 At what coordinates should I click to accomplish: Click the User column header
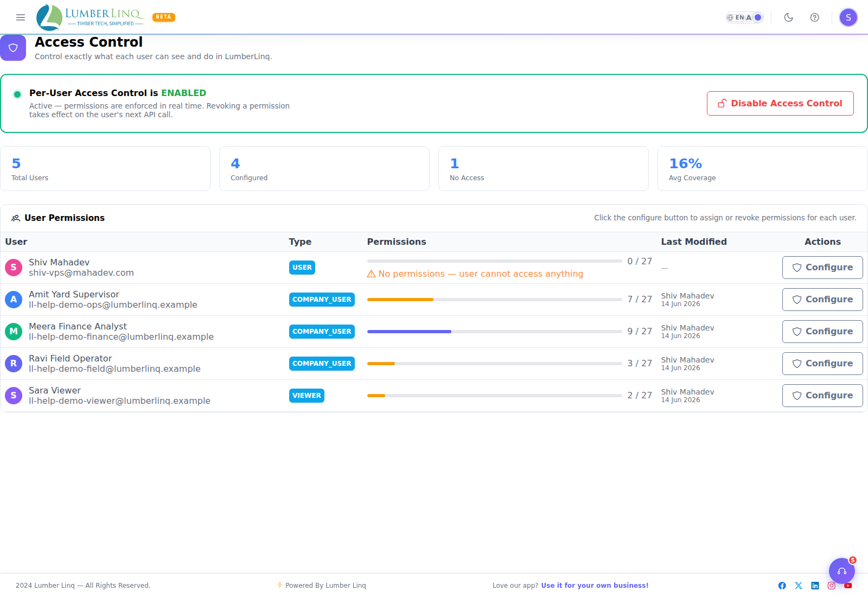click(16, 242)
